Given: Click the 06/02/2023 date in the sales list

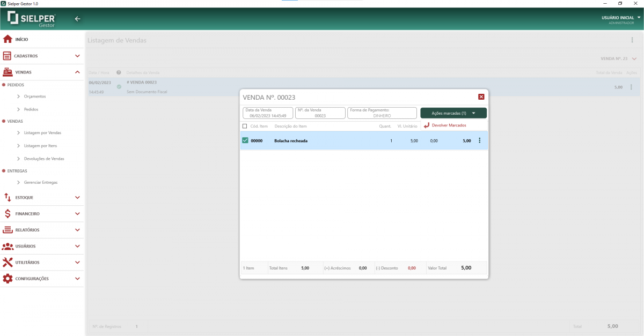Looking at the screenshot, I should 100,83.
